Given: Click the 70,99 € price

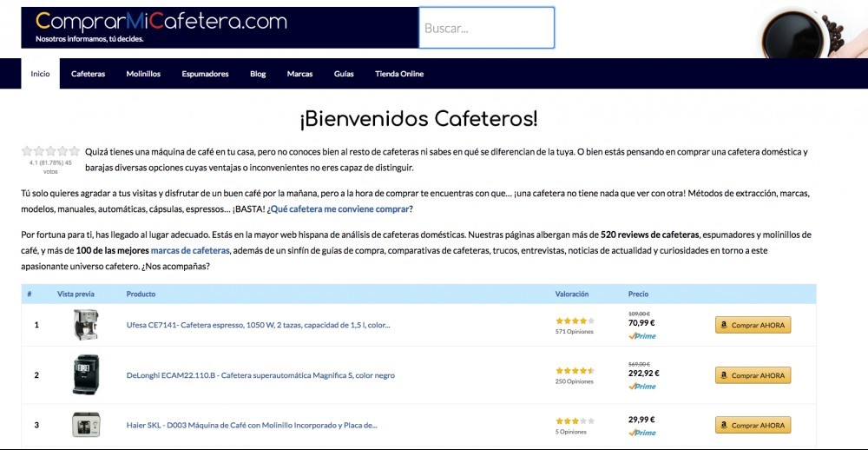Looking at the screenshot, I should pyautogui.click(x=641, y=323).
